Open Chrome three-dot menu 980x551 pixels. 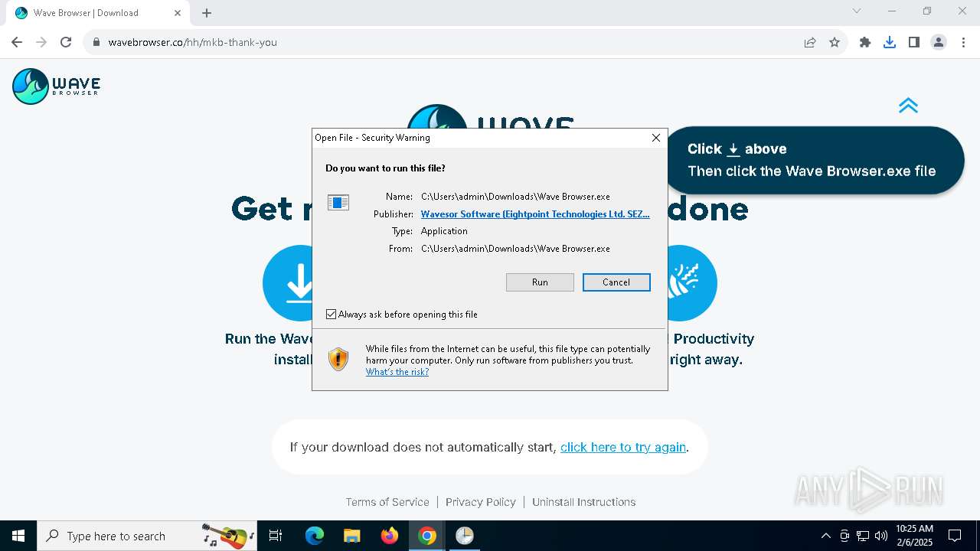pyautogui.click(x=962, y=42)
